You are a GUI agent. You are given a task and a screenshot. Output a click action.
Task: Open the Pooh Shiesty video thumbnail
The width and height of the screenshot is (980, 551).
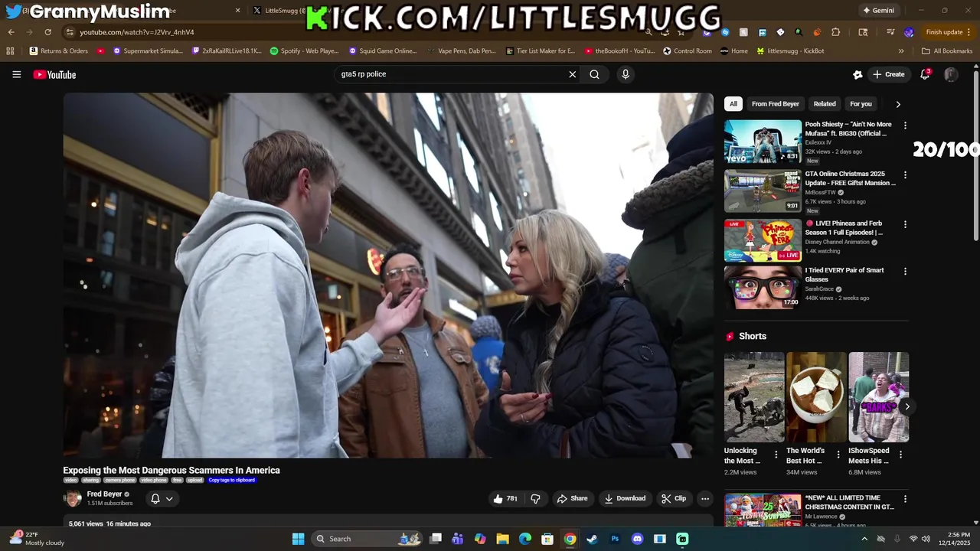(x=763, y=142)
